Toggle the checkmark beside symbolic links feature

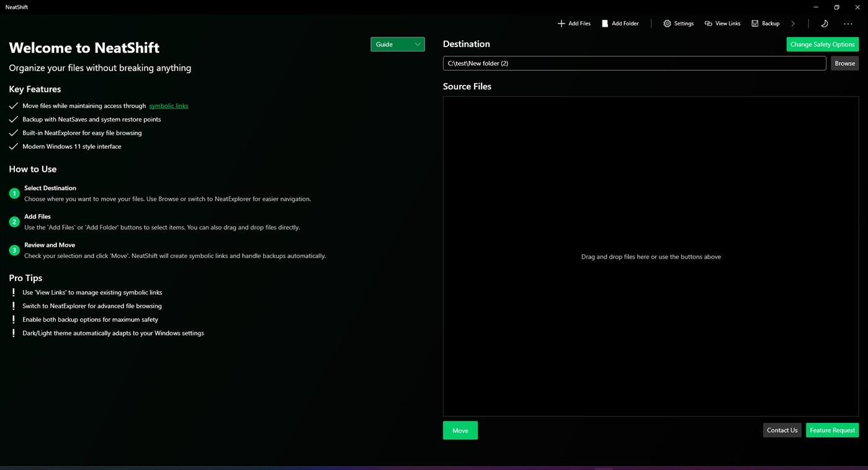pos(14,106)
